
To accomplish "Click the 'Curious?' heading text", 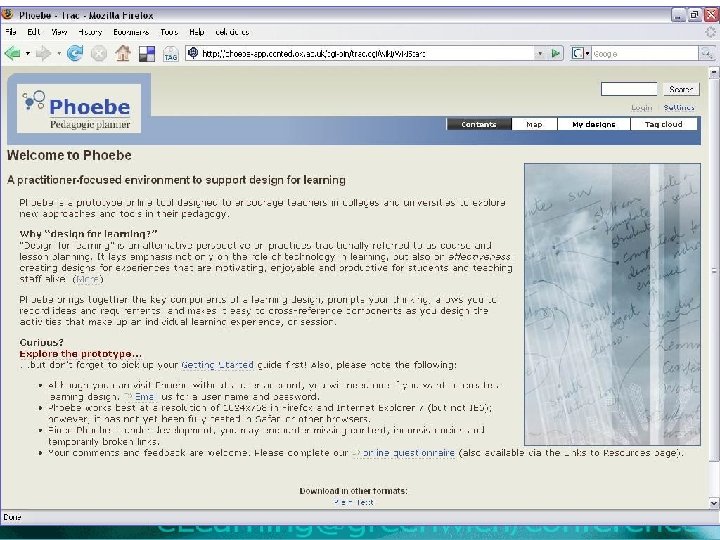I will (41, 343).
